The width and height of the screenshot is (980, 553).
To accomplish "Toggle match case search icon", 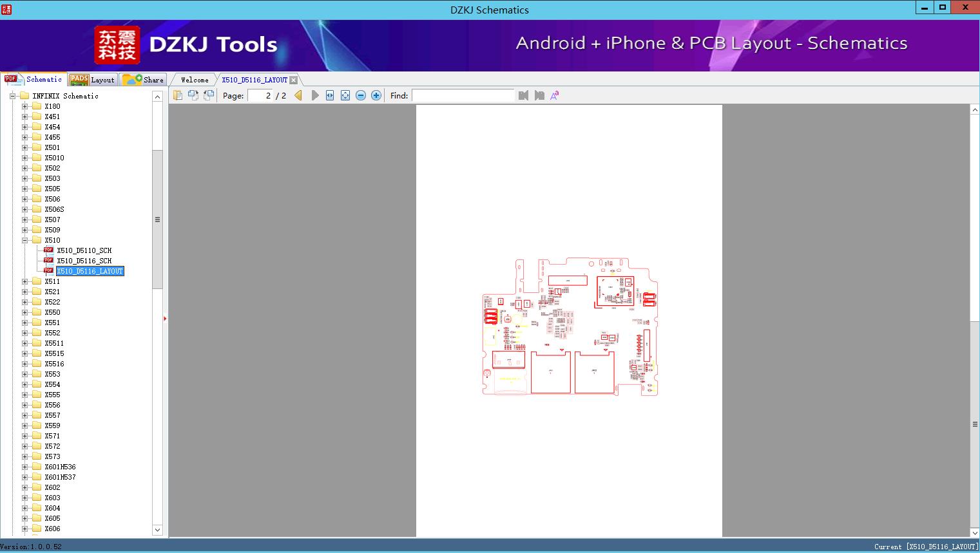I will tap(554, 95).
